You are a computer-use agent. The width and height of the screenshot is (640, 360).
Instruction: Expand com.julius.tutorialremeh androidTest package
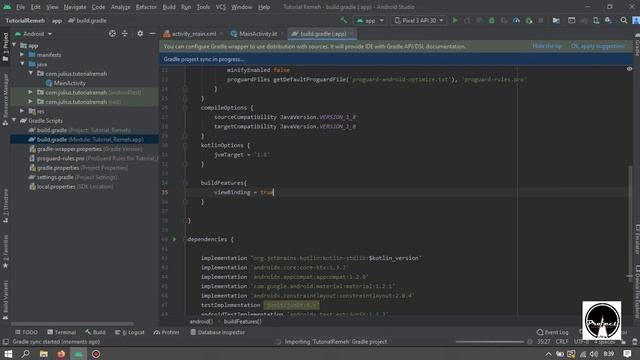point(31,92)
